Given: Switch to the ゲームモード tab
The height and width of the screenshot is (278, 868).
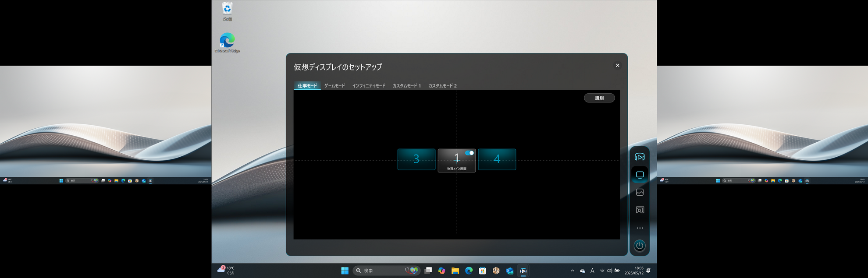Looking at the screenshot, I should (334, 86).
